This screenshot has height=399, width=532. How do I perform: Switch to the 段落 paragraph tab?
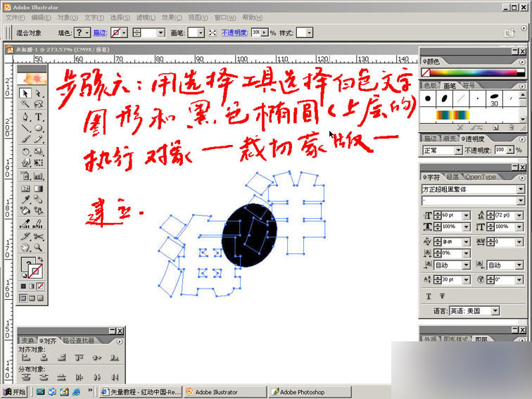[x=452, y=177]
